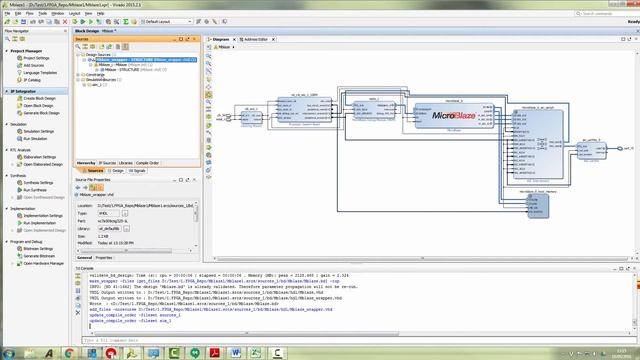
Task: Open the Flow menu
Action: pos(29,13)
